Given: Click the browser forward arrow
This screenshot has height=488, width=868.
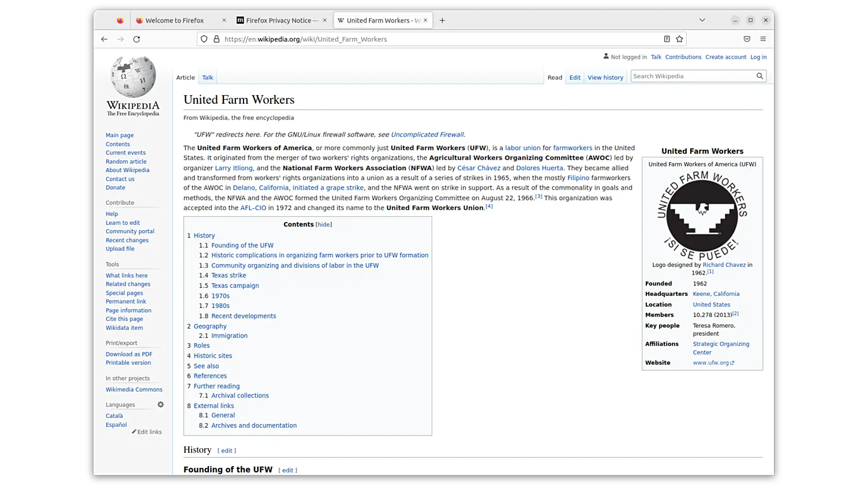Looking at the screenshot, I should (x=120, y=39).
